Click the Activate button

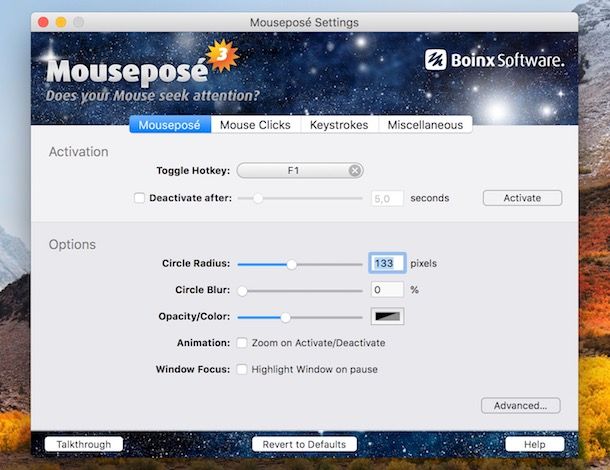[x=522, y=198]
